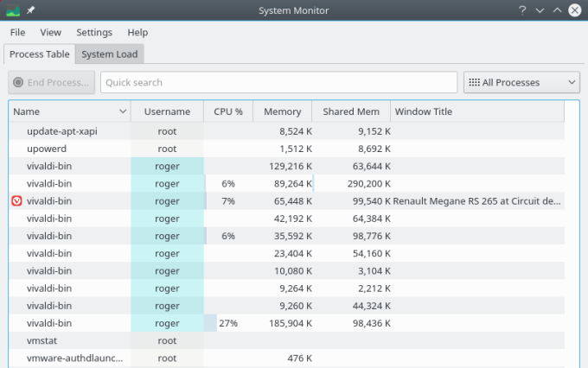
Task: Sort by the CPU % column header
Action: [228, 111]
